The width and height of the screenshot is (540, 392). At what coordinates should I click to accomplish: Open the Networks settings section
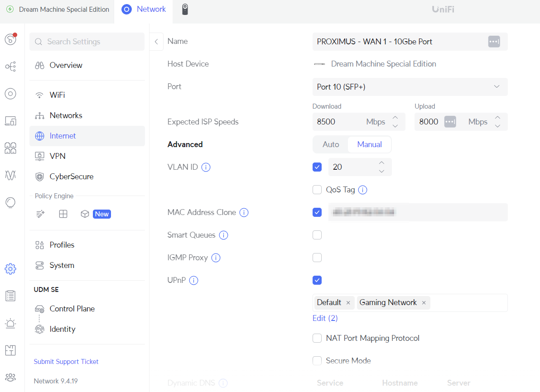point(66,115)
